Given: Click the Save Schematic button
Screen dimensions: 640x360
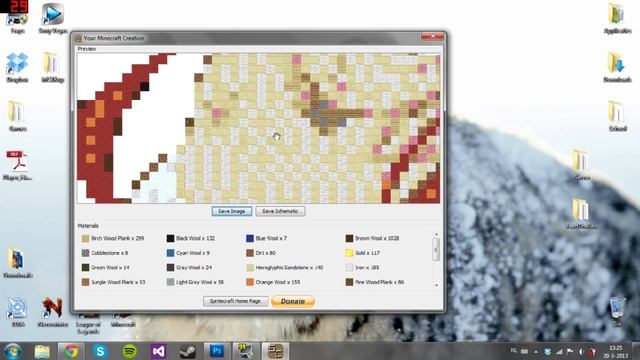Looking at the screenshot, I should 280,211.
